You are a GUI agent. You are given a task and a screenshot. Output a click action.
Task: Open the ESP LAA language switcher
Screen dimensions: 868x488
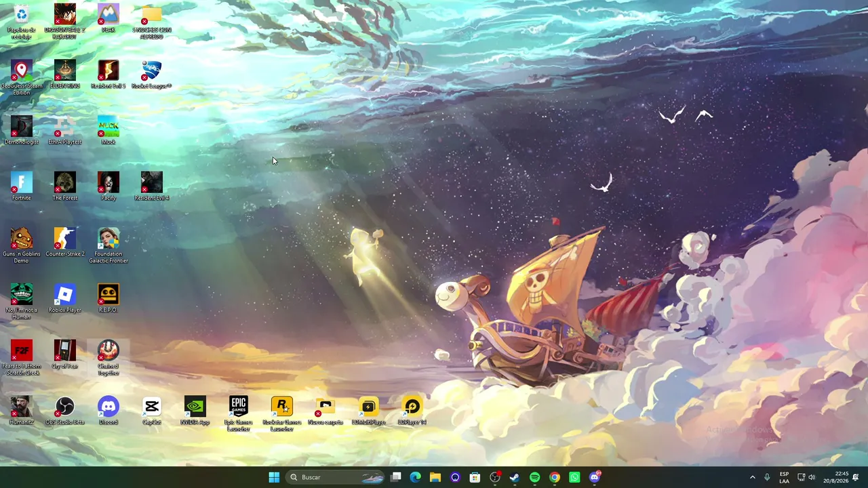(785, 477)
